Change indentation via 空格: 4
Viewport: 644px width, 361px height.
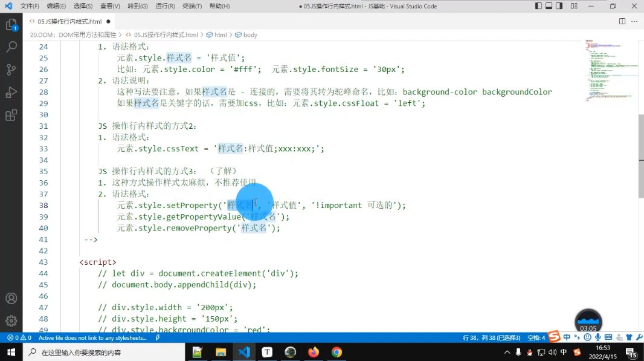[x=536, y=337]
